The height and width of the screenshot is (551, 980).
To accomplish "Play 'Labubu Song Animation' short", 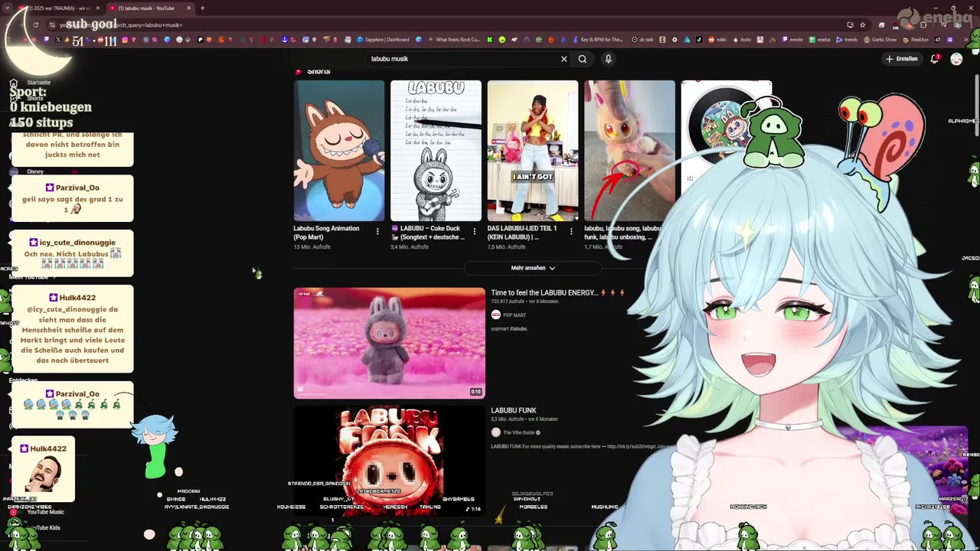I will (339, 151).
